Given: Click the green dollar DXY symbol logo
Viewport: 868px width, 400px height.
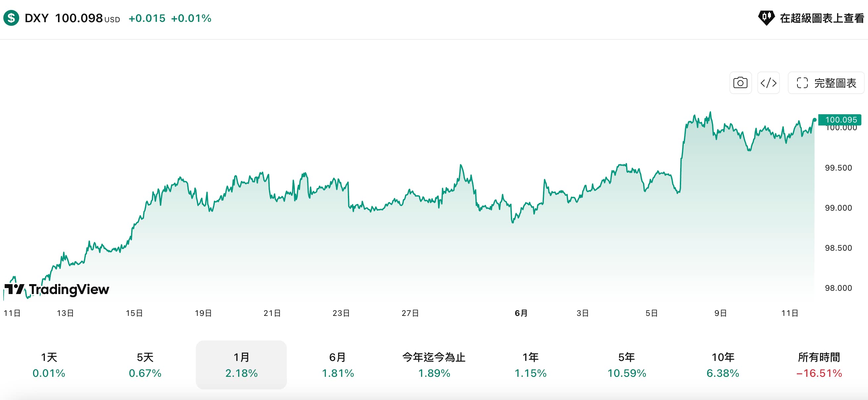Looking at the screenshot, I should click(x=11, y=18).
